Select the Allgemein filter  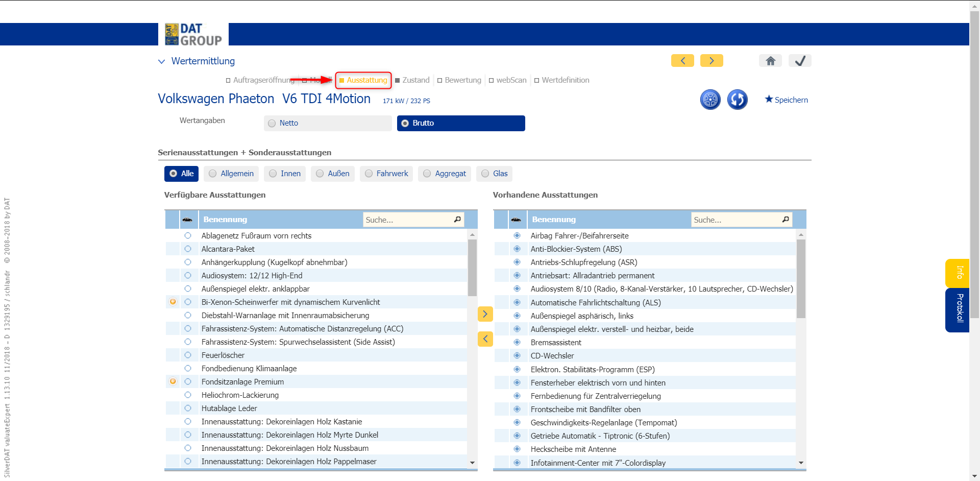(x=231, y=174)
